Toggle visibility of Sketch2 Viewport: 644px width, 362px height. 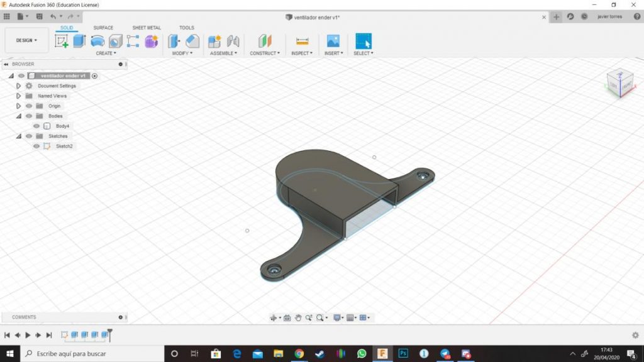[x=36, y=146]
